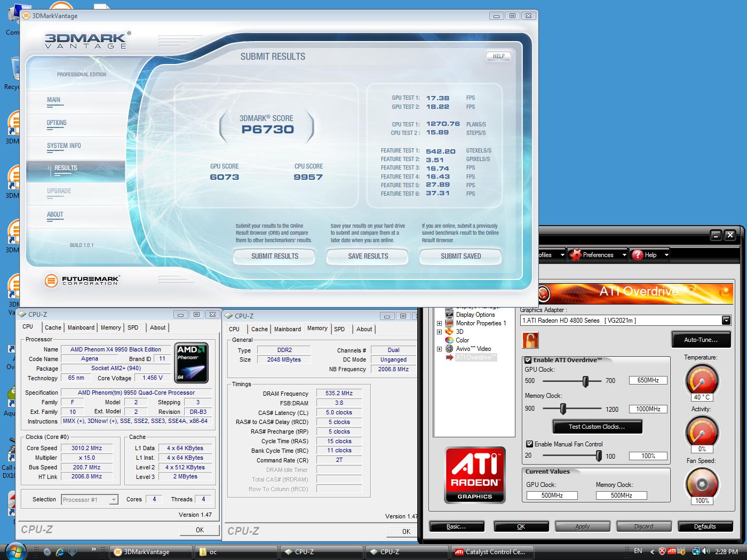747x560 pixels.
Task: Click the Apply button in Catalyst
Action: tap(583, 526)
